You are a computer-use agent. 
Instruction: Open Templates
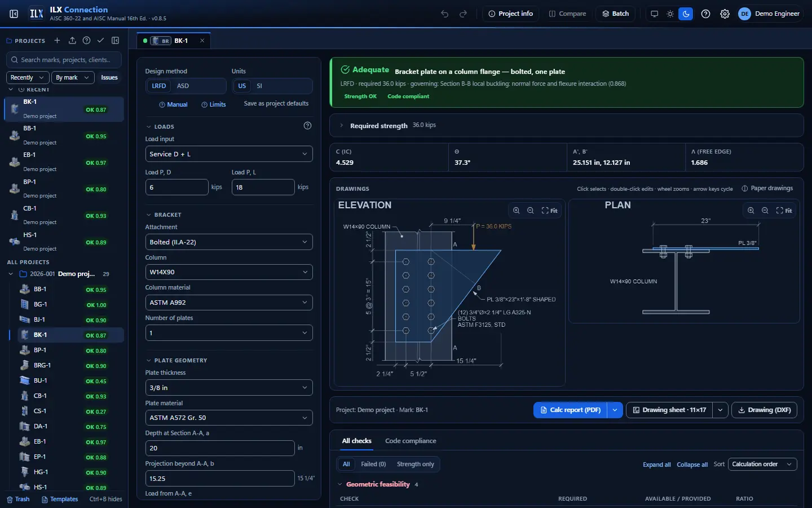(60, 499)
